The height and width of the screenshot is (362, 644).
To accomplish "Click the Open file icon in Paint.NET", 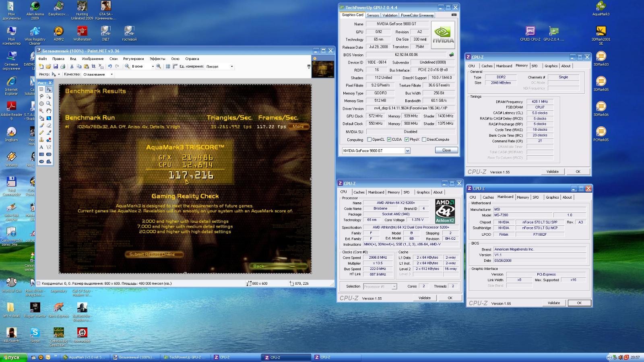I will click(48, 66).
